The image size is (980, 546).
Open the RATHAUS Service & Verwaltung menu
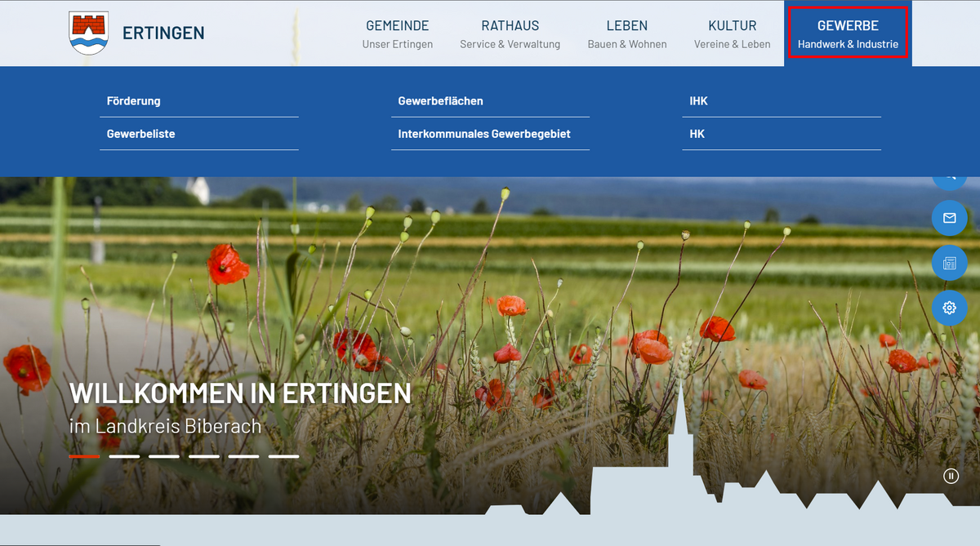510,33
